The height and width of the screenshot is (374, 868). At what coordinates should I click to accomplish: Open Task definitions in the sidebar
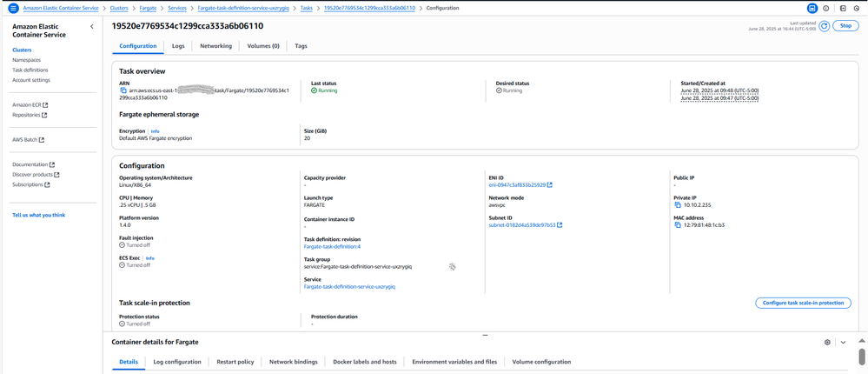pos(30,70)
